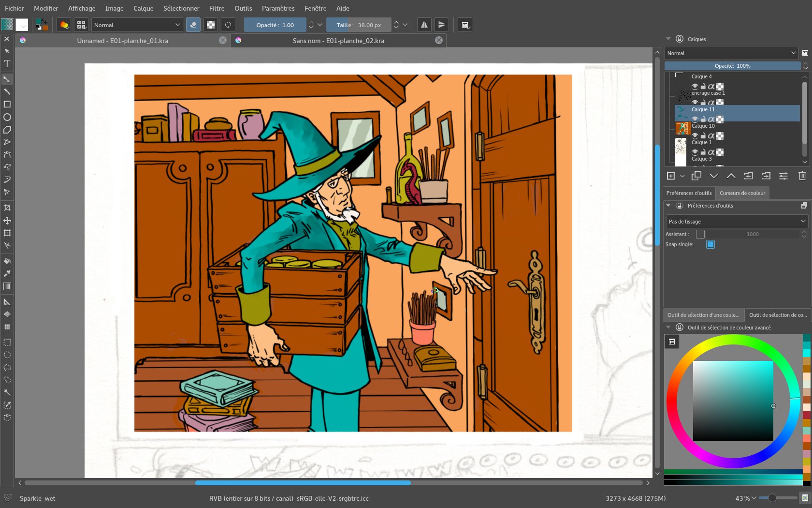
Task: Collapse Préférences d'outils docker triangle
Action: click(668, 206)
